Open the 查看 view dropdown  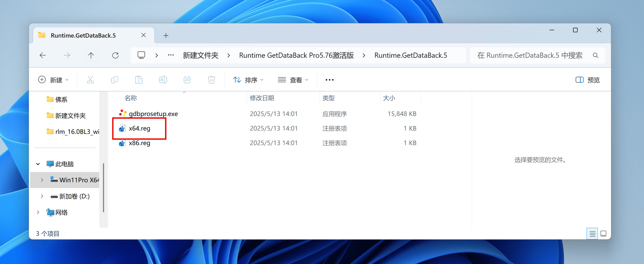pyautogui.click(x=293, y=80)
